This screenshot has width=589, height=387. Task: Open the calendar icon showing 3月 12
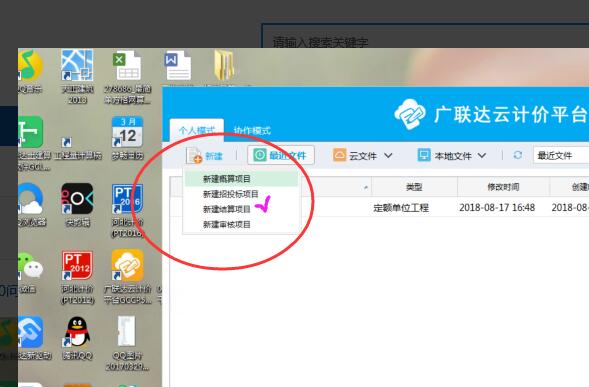(127, 137)
